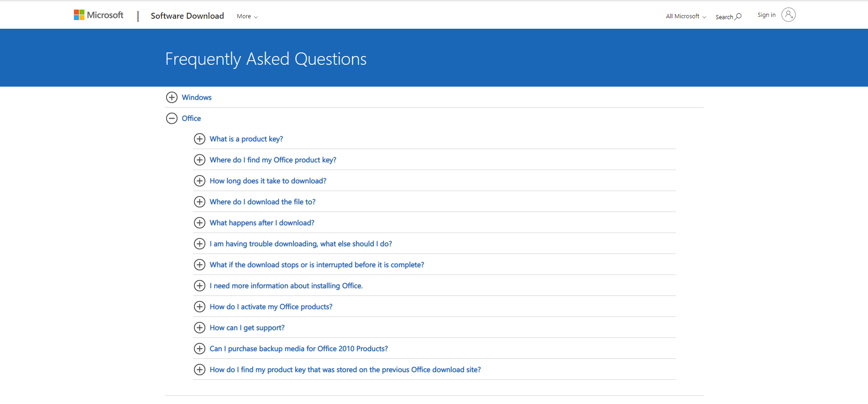The height and width of the screenshot is (404, 868).
Task: Open "I am having trouble downloading" question text
Action: (x=301, y=244)
